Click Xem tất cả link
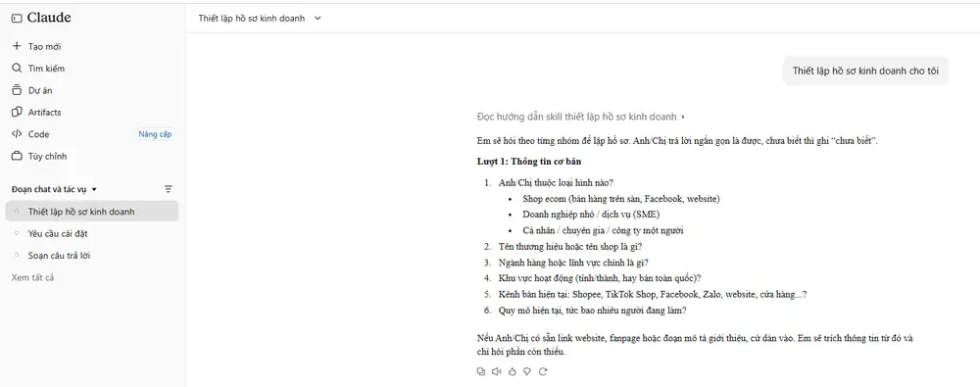 [32, 277]
